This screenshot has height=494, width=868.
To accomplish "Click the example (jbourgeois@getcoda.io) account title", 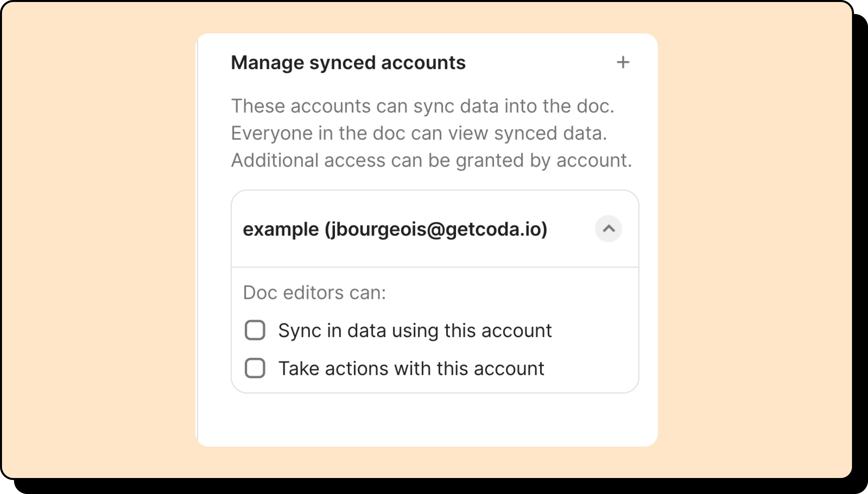I will [395, 229].
